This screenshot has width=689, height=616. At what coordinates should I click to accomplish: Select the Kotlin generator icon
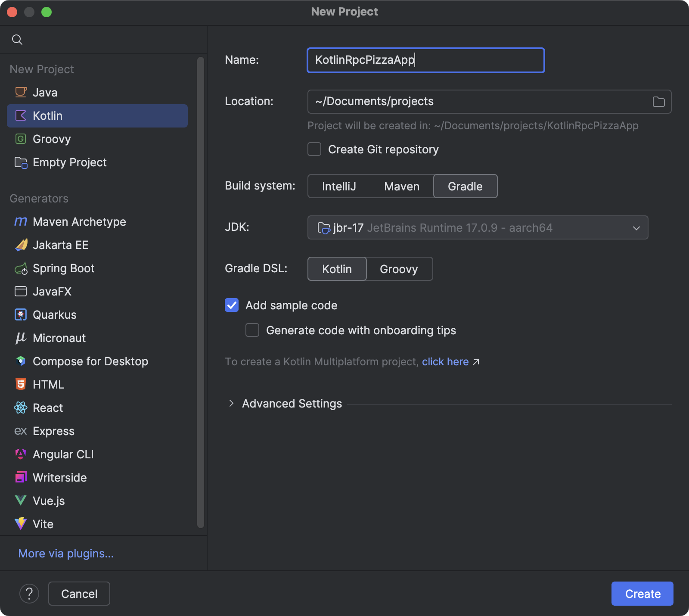tap(21, 115)
